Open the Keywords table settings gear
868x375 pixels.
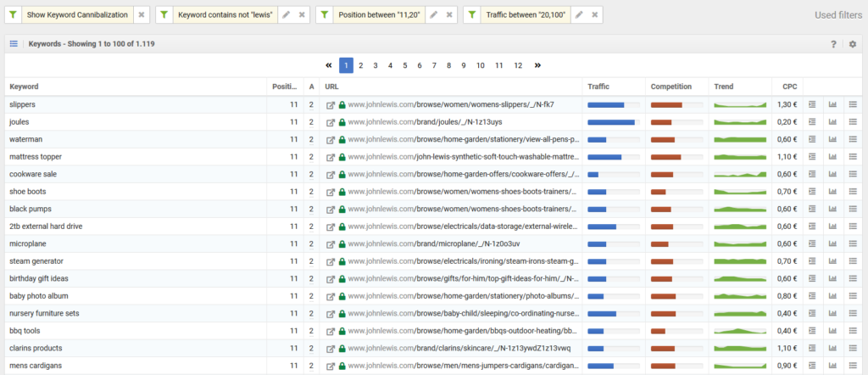(853, 44)
